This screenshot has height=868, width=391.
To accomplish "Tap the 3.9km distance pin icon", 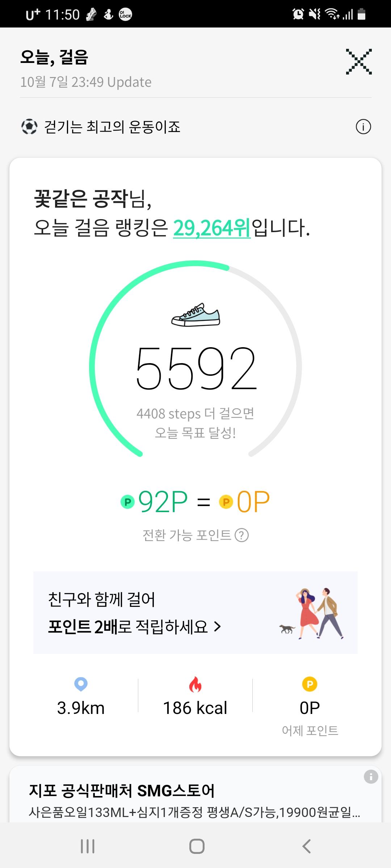I will pos(81,684).
